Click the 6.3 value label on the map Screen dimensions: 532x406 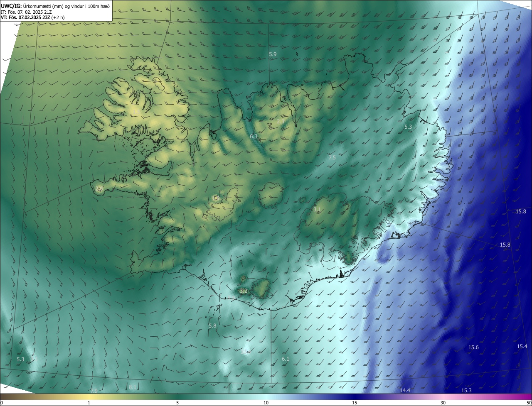point(254,136)
